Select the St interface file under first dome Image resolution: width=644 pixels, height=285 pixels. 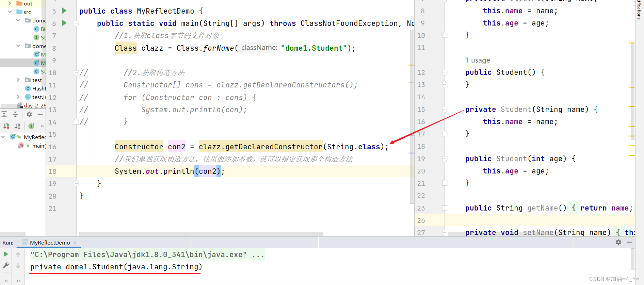tap(40, 37)
